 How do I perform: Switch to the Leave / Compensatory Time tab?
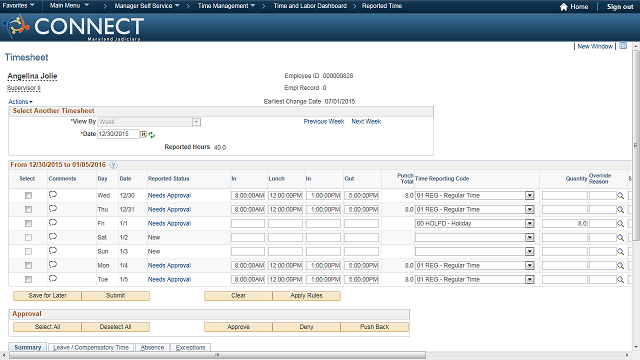coord(91,347)
